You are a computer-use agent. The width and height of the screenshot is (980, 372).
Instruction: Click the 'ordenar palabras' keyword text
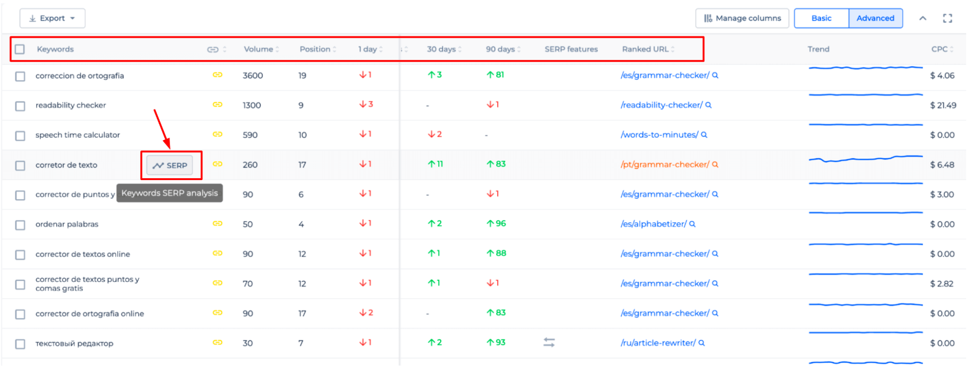click(x=67, y=224)
